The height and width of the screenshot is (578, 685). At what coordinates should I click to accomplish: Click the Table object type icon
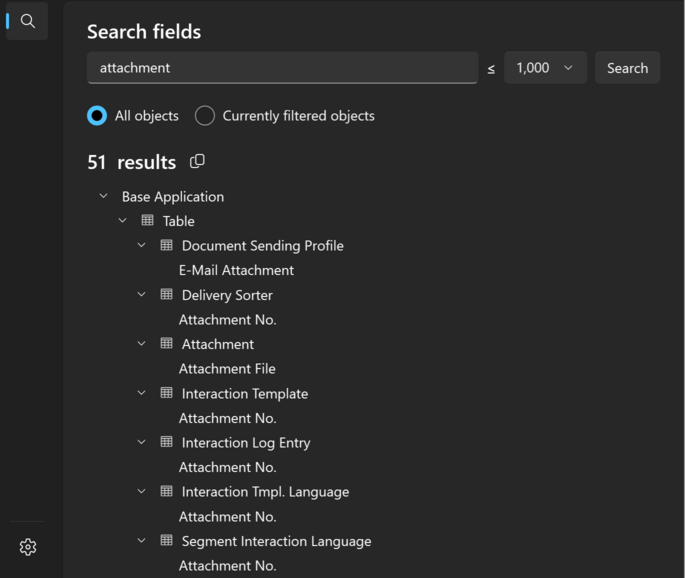(x=148, y=220)
